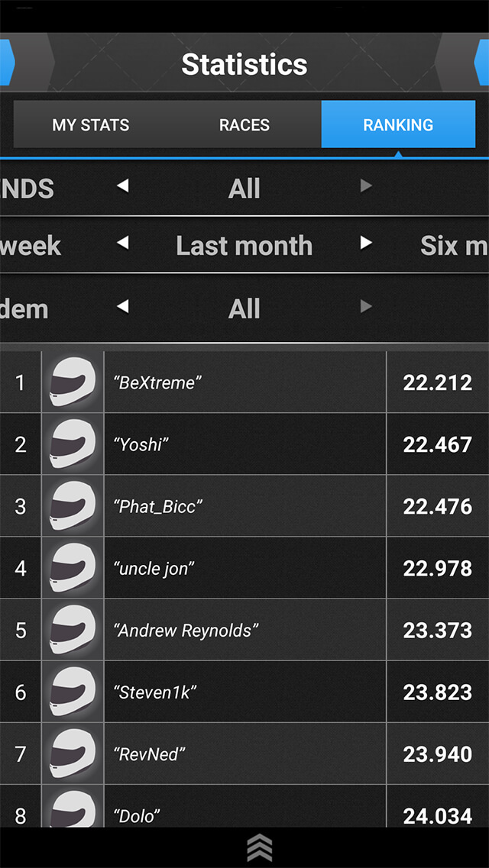Tap Phat_Bicc's helmet avatar
The height and width of the screenshot is (868, 489).
click(73, 506)
